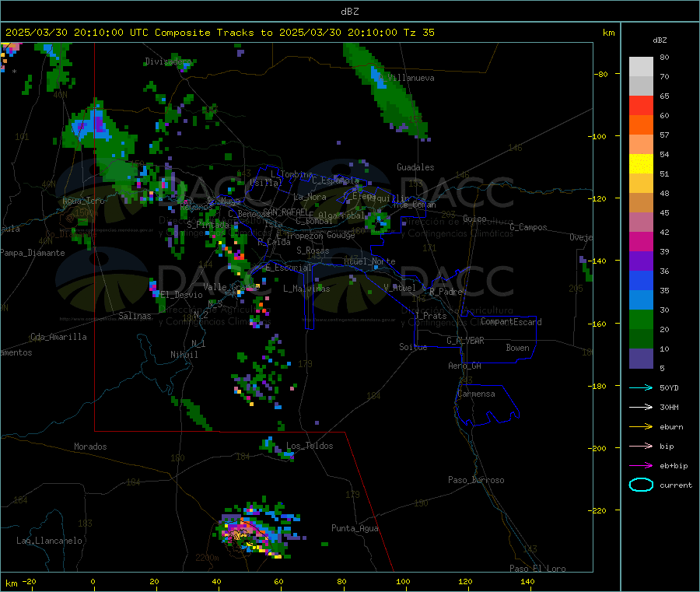The width and height of the screenshot is (700, 592).
Task: Click the S_Rosas map label
Action: [x=313, y=250]
